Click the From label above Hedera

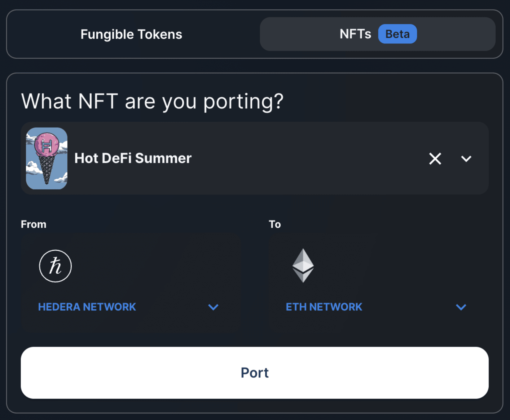[x=34, y=224]
